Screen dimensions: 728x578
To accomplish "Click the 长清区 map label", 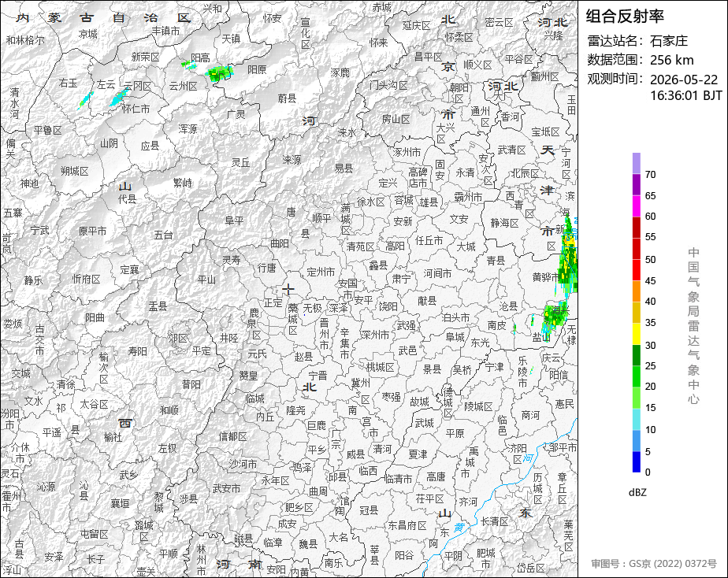I will coord(495,521).
